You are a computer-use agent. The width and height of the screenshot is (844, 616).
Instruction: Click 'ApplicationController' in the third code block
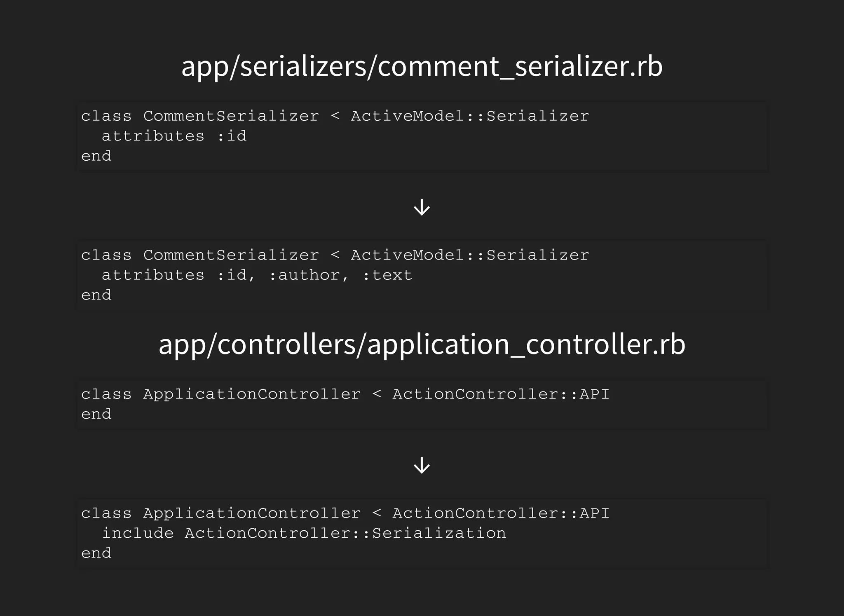[252, 394]
